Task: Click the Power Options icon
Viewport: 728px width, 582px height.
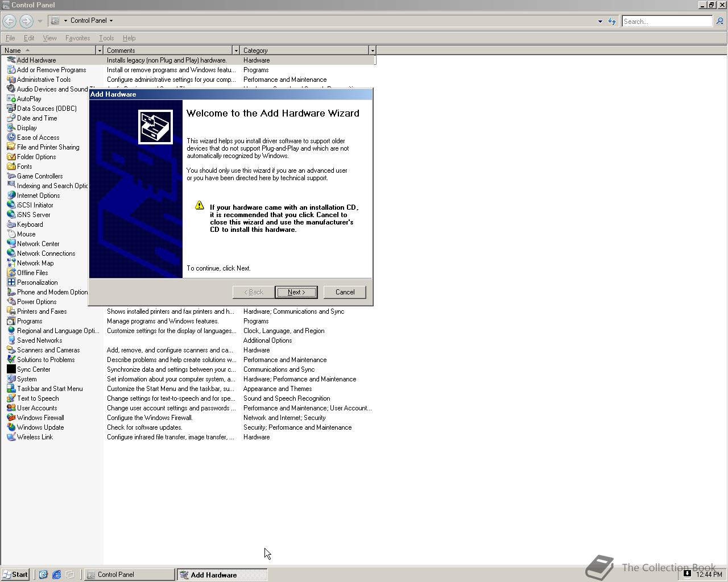Action: [11, 302]
